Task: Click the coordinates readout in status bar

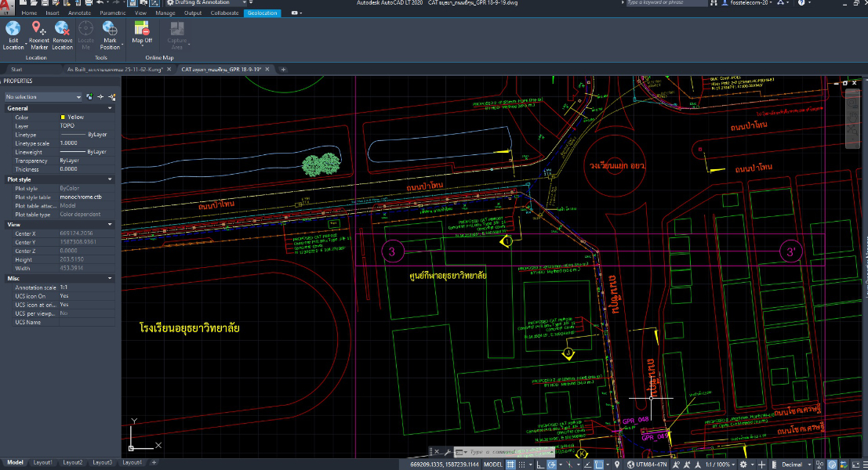Action: point(445,465)
